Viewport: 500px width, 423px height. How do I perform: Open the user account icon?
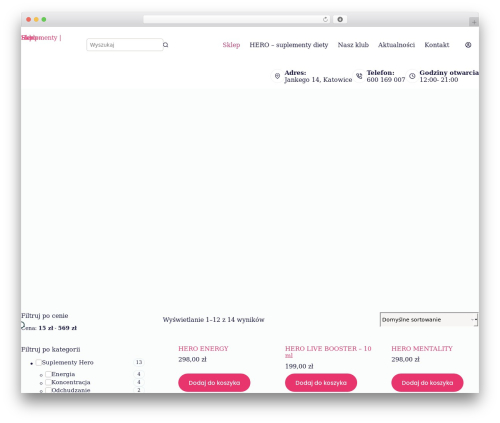pyautogui.click(x=468, y=45)
